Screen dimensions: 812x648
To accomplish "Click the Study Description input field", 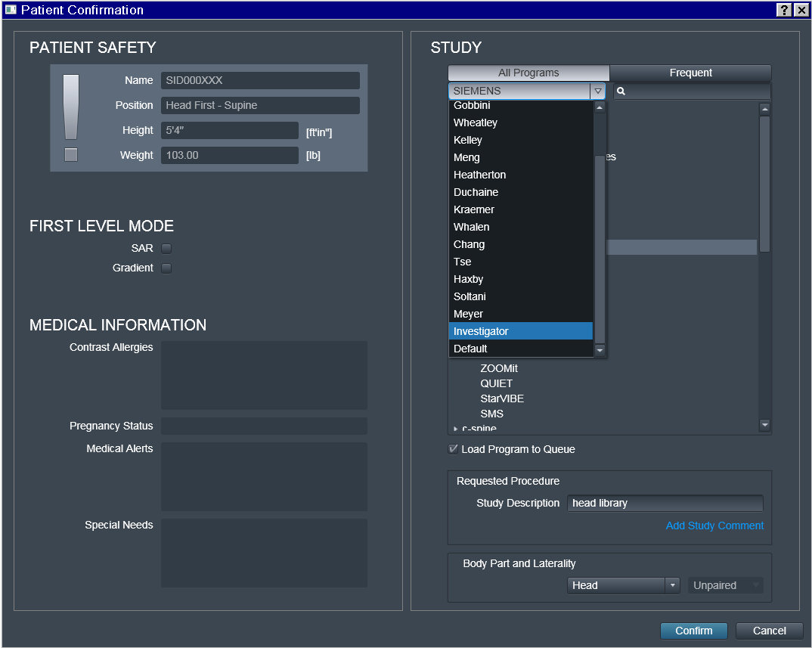I will [x=665, y=503].
